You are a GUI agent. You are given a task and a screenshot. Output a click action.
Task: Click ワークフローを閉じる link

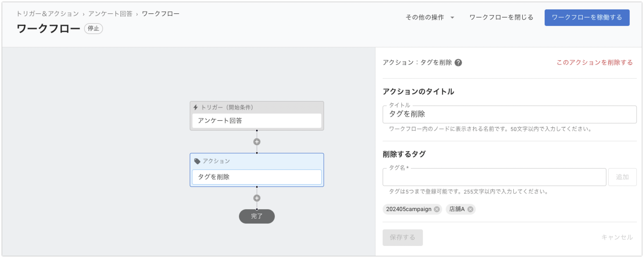(x=501, y=17)
